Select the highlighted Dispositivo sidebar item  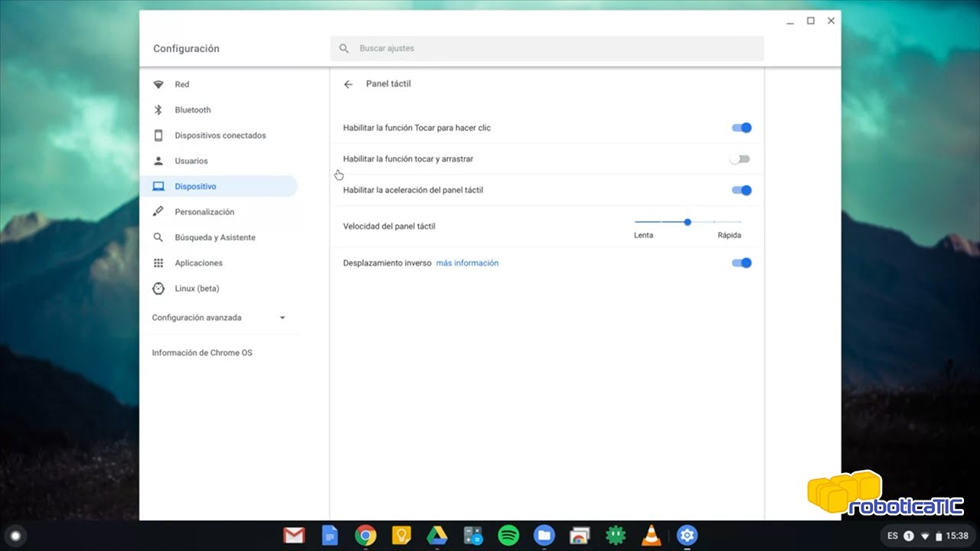pyautogui.click(x=218, y=186)
